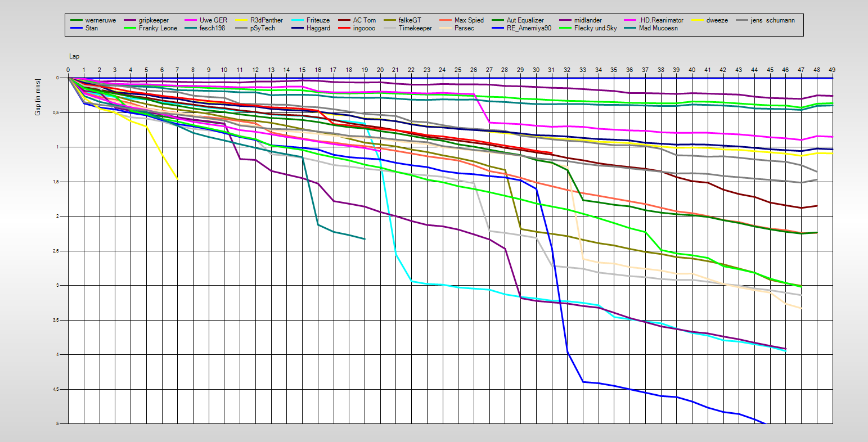Viewport: 868px width, 442px height.
Task: Select Friteuze in the legend
Action: tap(318, 20)
